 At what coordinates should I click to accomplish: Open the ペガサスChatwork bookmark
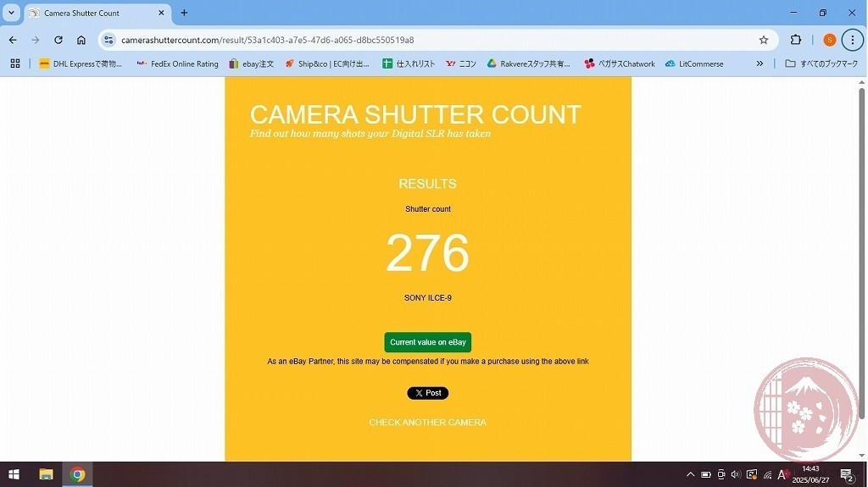(x=620, y=64)
